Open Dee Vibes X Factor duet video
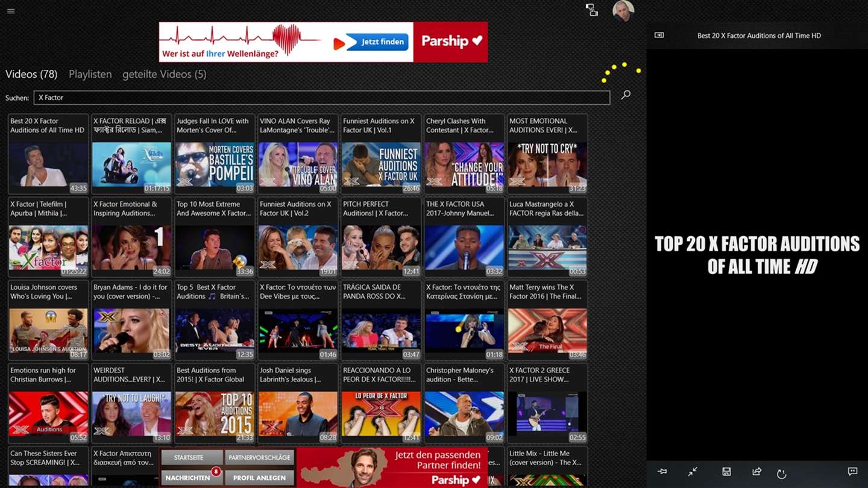Image resolution: width=868 pixels, height=488 pixels. point(298,320)
